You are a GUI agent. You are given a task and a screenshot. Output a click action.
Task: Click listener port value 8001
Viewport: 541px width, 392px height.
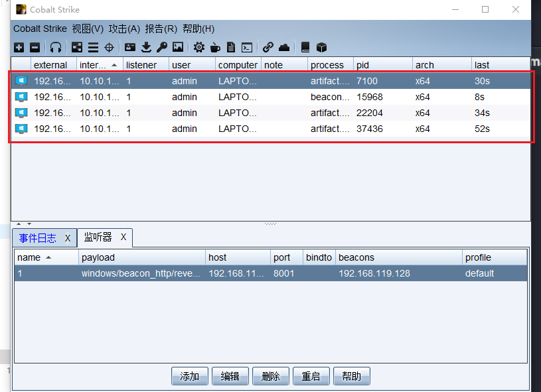pos(284,273)
